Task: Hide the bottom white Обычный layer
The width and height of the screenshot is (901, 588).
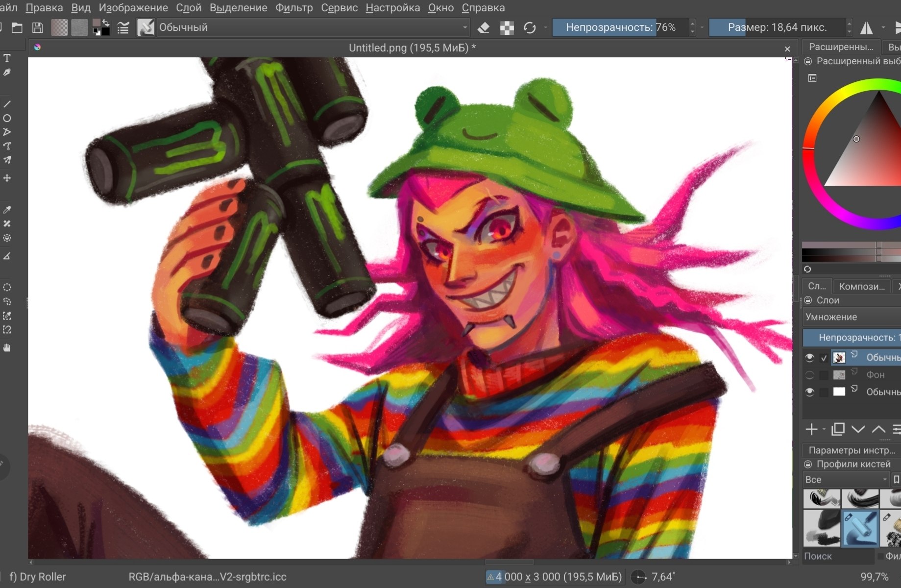Action: 809,392
